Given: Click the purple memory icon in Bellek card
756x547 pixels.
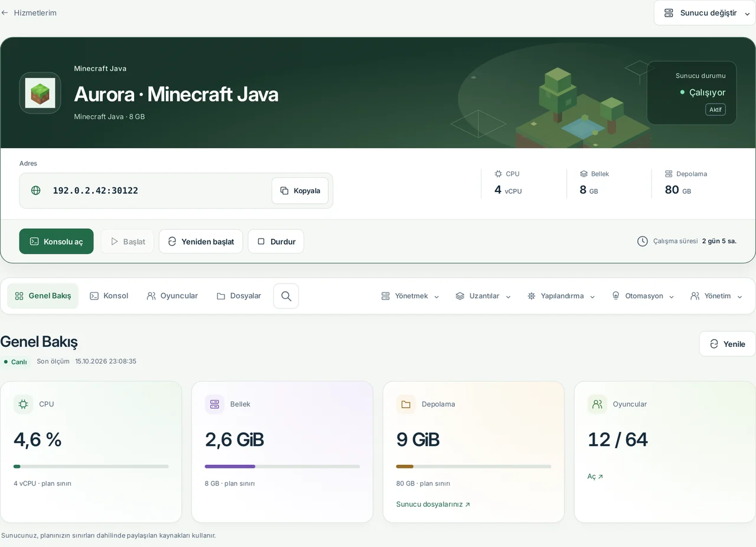Looking at the screenshot, I should click(x=214, y=404).
